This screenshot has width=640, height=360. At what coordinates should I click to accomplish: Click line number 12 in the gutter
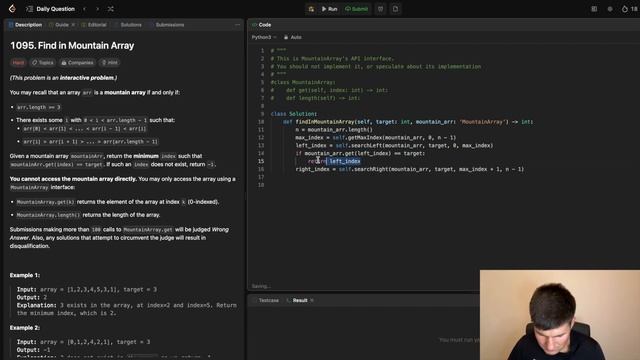261,138
